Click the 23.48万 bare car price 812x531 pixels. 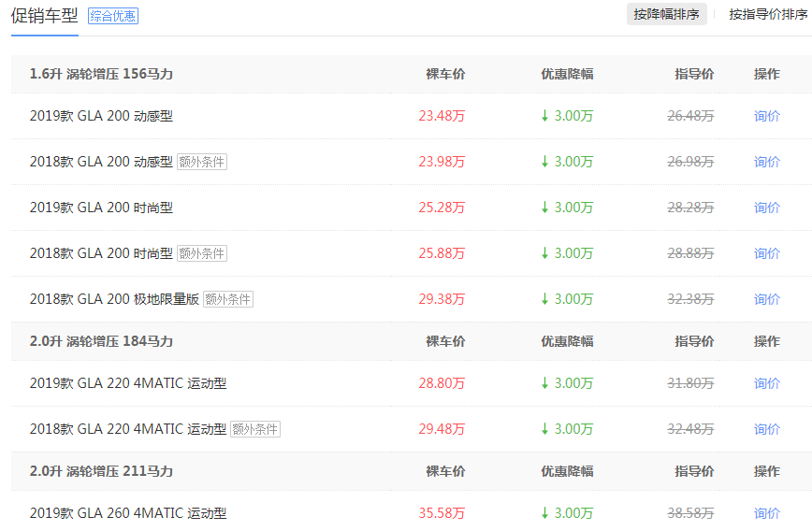click(x=442, y=116)
